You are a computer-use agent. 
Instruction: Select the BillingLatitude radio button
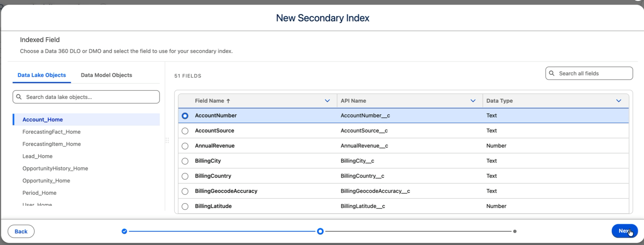[185, 206]
